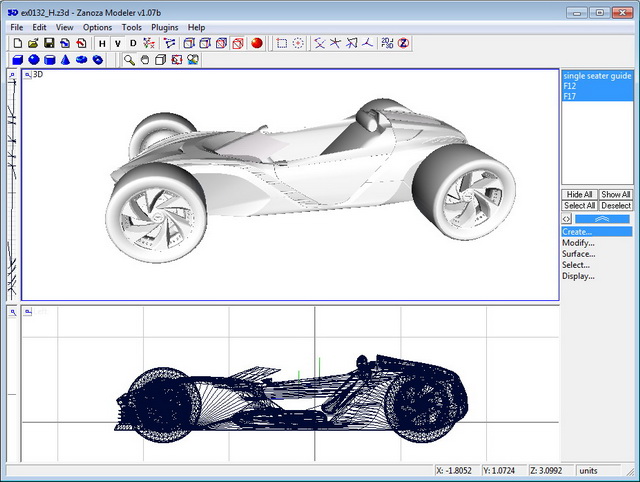The height and width of the screenshot is (482, 640).
Task: Save the model with the floppy disk icon
Action: click(x=49, y=43)
